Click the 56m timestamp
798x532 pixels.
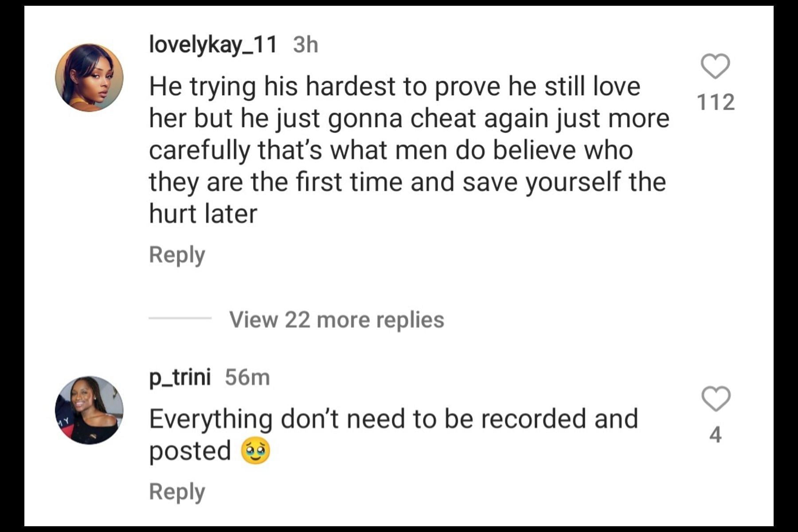247,378
